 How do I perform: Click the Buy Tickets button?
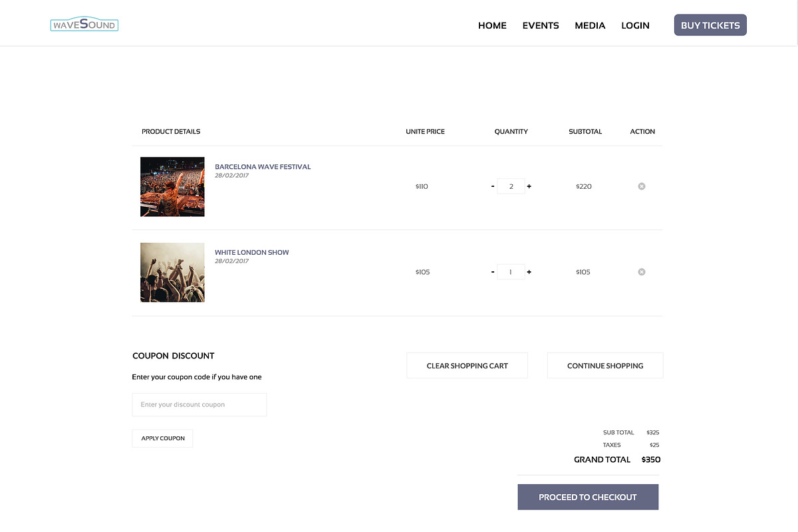(710, 25)
